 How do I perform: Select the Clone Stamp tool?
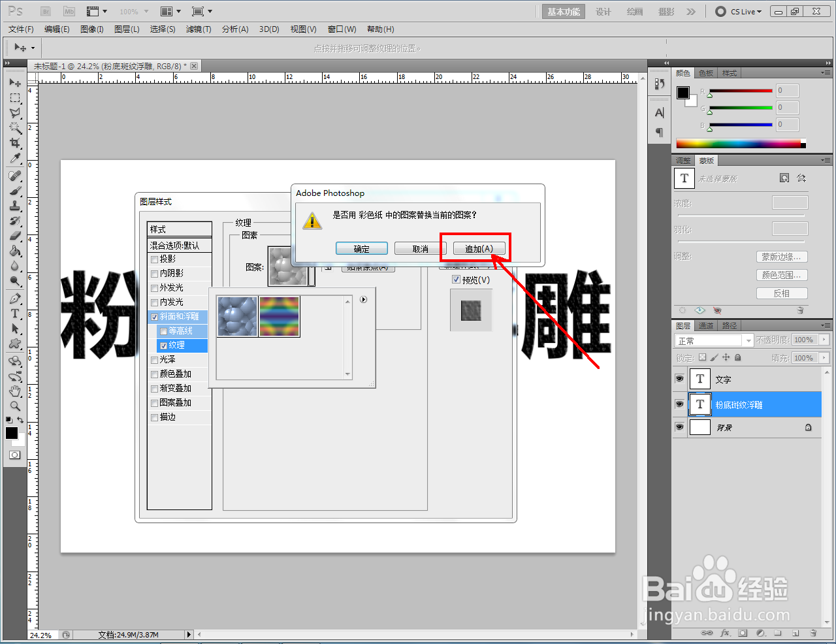(15, 206)
